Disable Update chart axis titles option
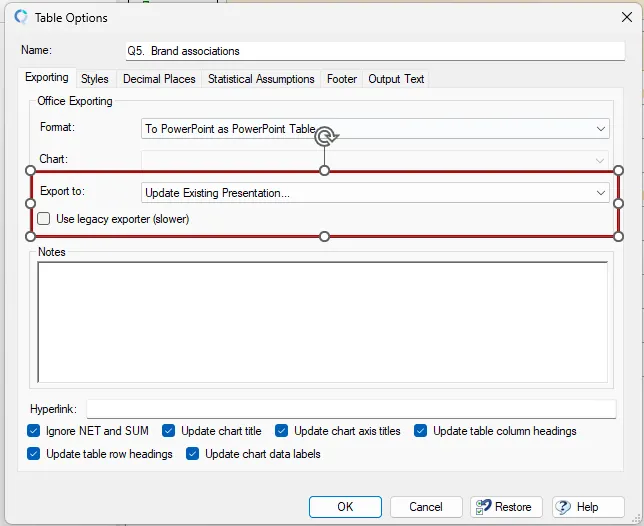Image resolution: width=644 pixels, height=526 pixels. tap(282, 431)
